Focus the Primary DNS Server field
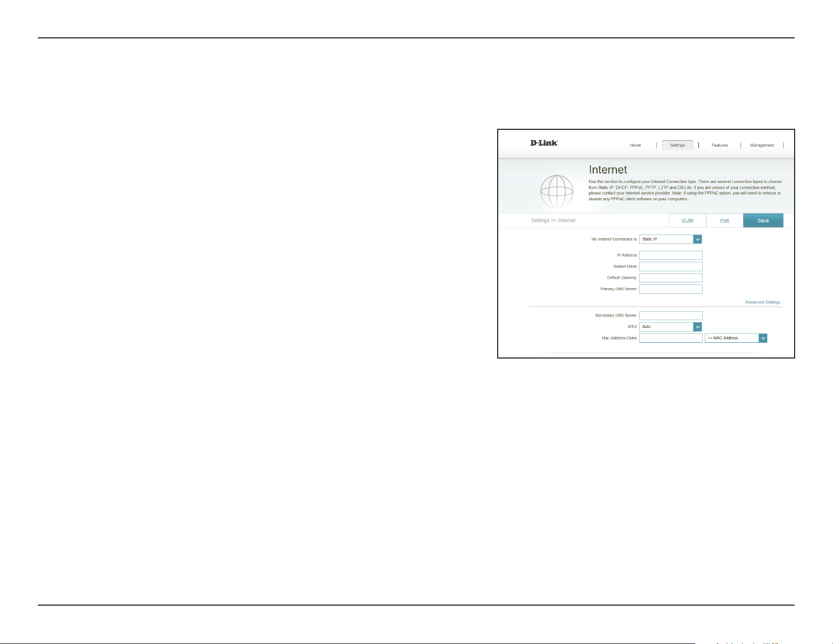 pyautogui.click(x=671, y=289)
